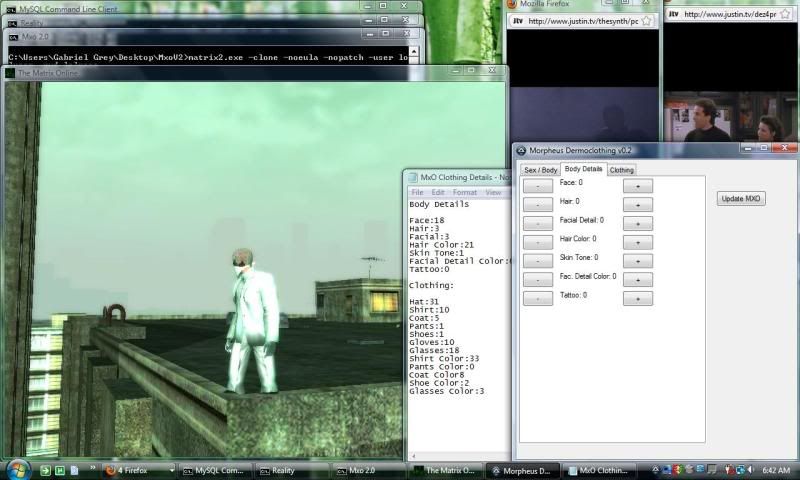Expand the Firefox taskbar group dropdown arrow
800x480 pixels.
pyautogui.click(x=171, y=470)
